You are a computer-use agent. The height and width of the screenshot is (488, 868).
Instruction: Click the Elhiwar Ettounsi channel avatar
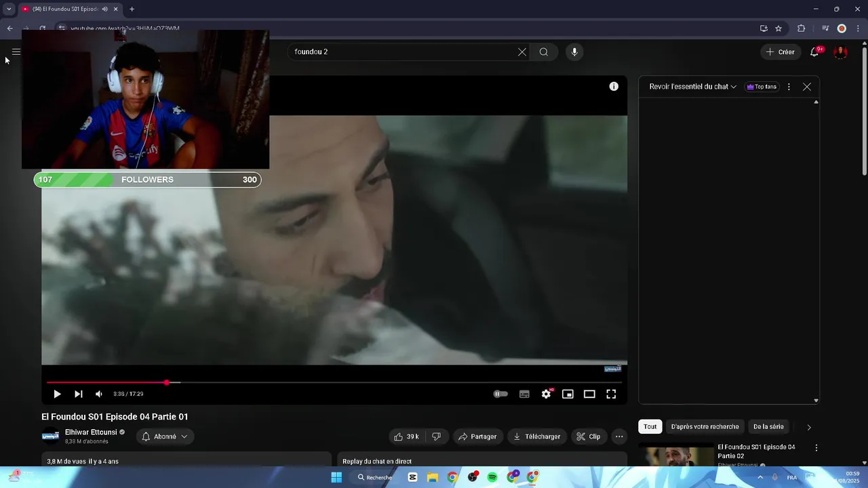pyautogui.click(x=51, y=436)
